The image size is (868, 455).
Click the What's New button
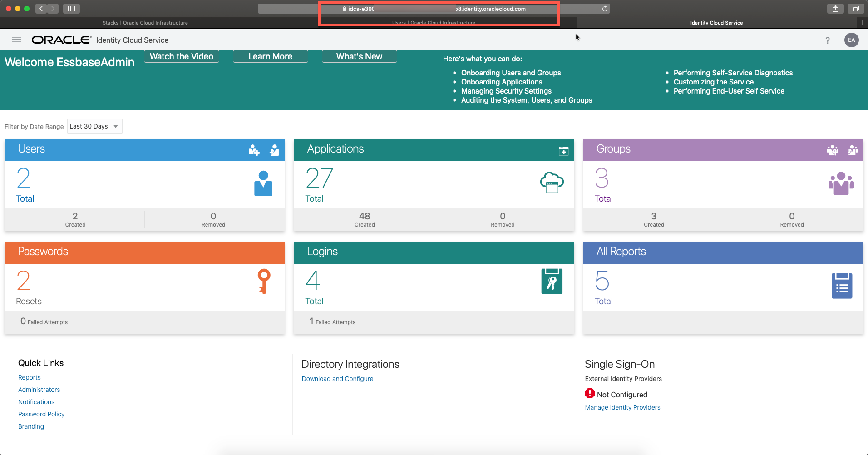tap(359, 56)
